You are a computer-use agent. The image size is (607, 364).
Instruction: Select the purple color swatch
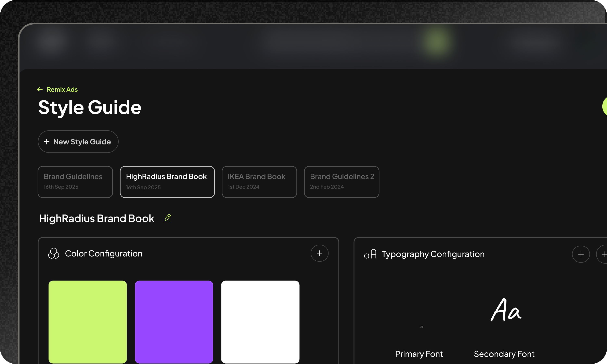[x=174, y=322]
